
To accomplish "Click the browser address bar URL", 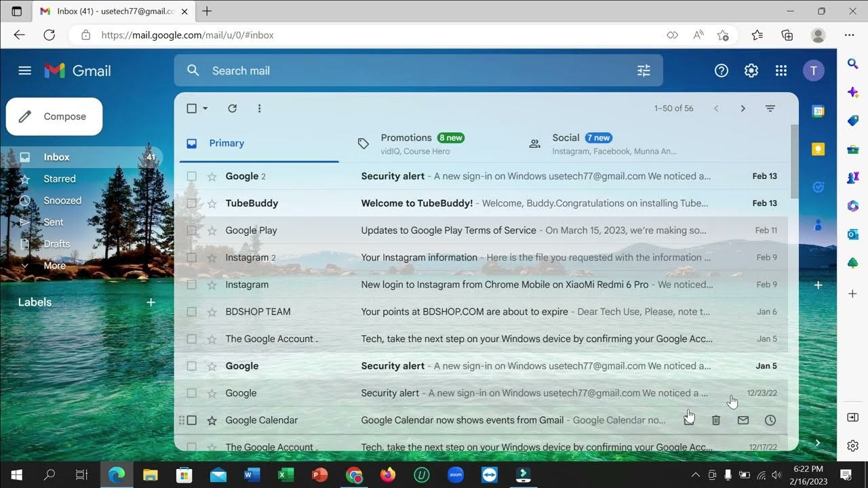I will 188,35.
